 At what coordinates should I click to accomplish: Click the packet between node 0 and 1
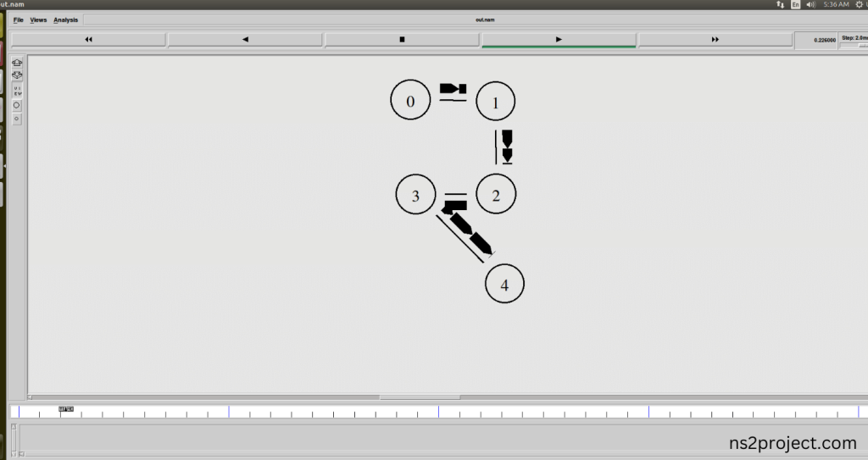click(x=453, y=89)
